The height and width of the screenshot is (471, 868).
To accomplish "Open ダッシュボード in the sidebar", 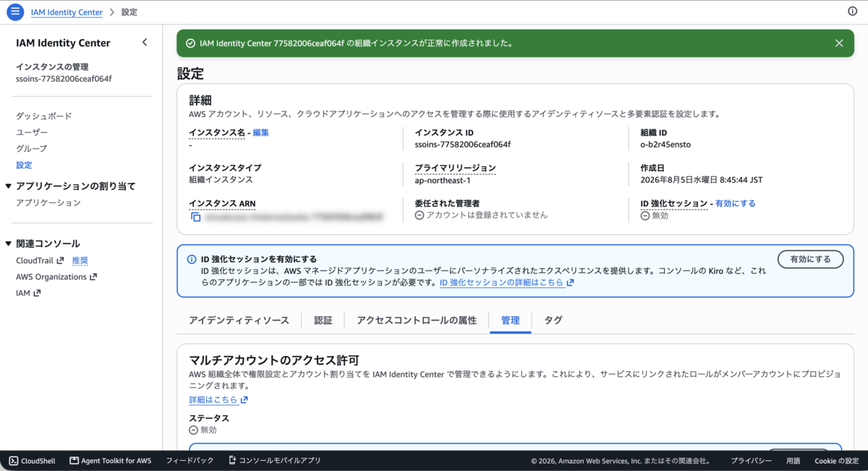I will point(44,116).
